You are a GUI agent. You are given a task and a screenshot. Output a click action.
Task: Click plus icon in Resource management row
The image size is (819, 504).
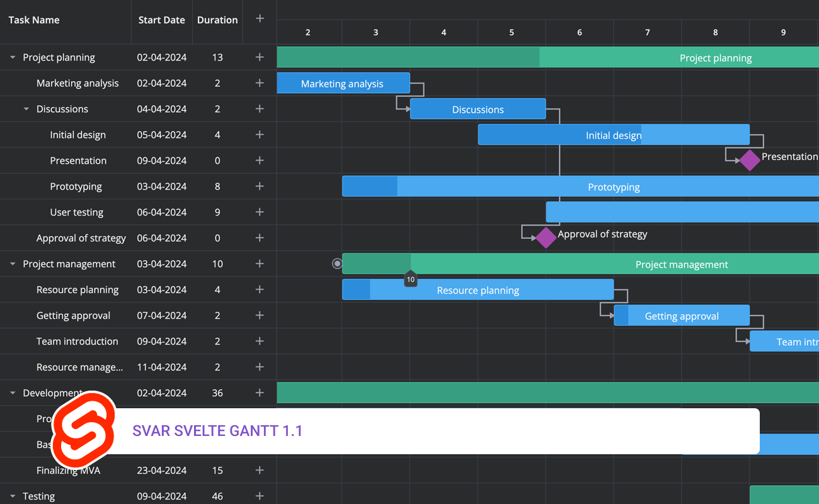(x=260, y=367)
